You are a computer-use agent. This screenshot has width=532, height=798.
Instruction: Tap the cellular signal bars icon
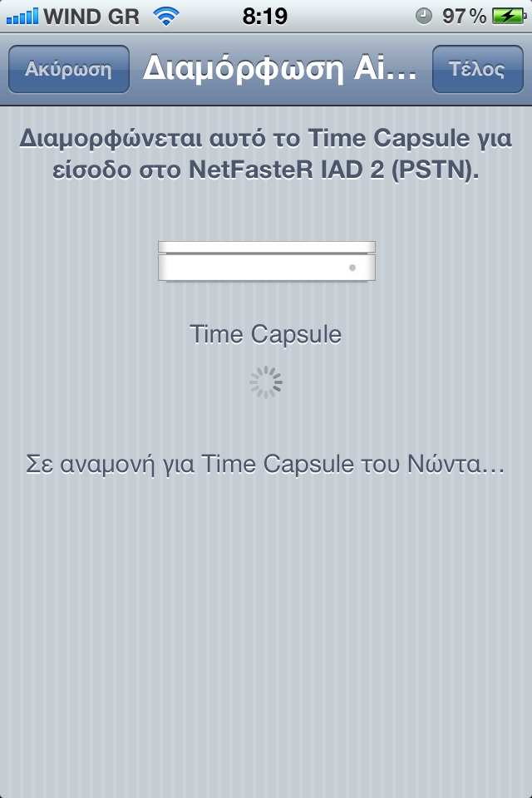pos(22,17)
